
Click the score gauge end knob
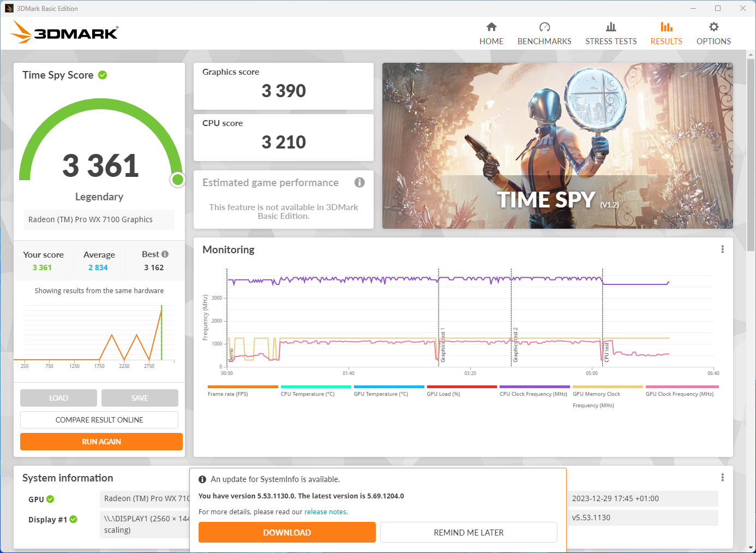(x=177, y=180)
